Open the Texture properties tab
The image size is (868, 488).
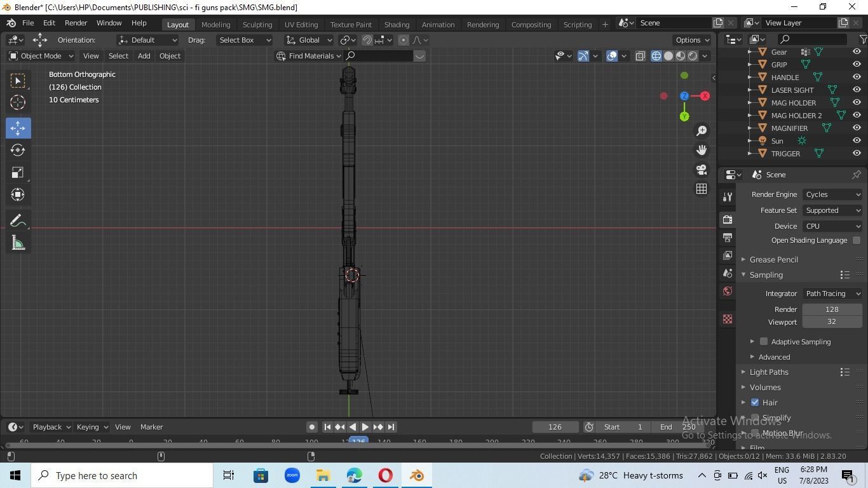[x=728, y=319]
